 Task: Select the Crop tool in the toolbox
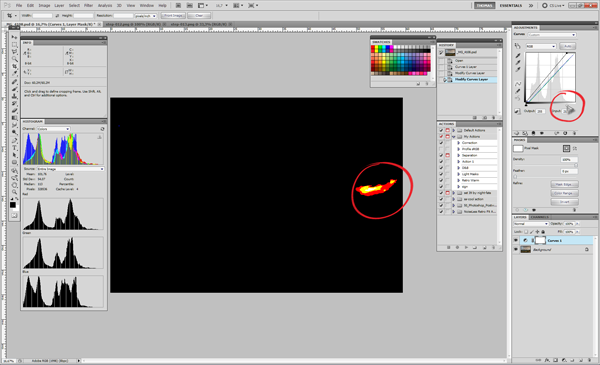14,66
